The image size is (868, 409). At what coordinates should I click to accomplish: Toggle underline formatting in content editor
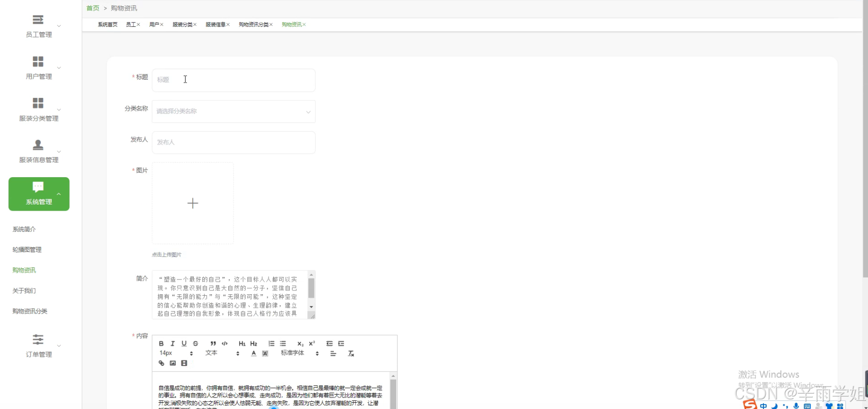tap(184, 344)
